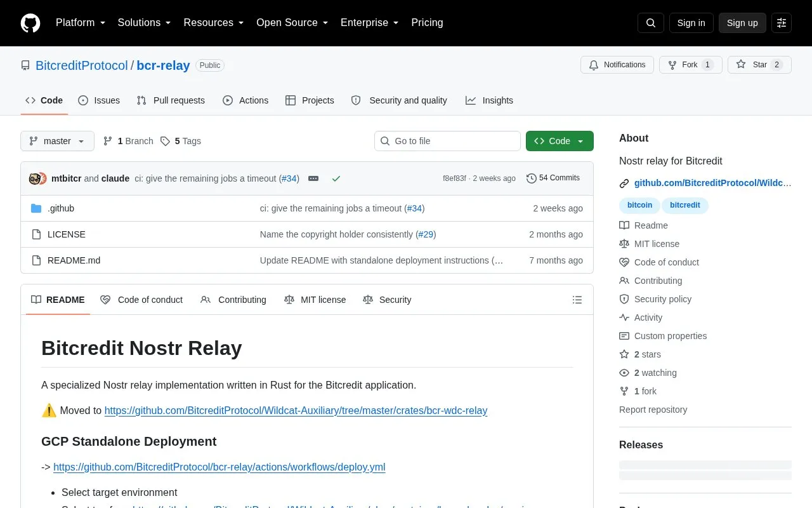Click the Sign in button
Image resolution: width=812 pixels, height=508 pixels.
point(691,23)
